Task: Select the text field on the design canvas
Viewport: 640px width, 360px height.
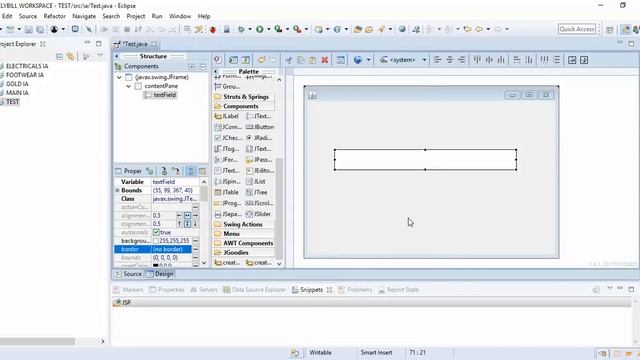Action: (425, 160)
